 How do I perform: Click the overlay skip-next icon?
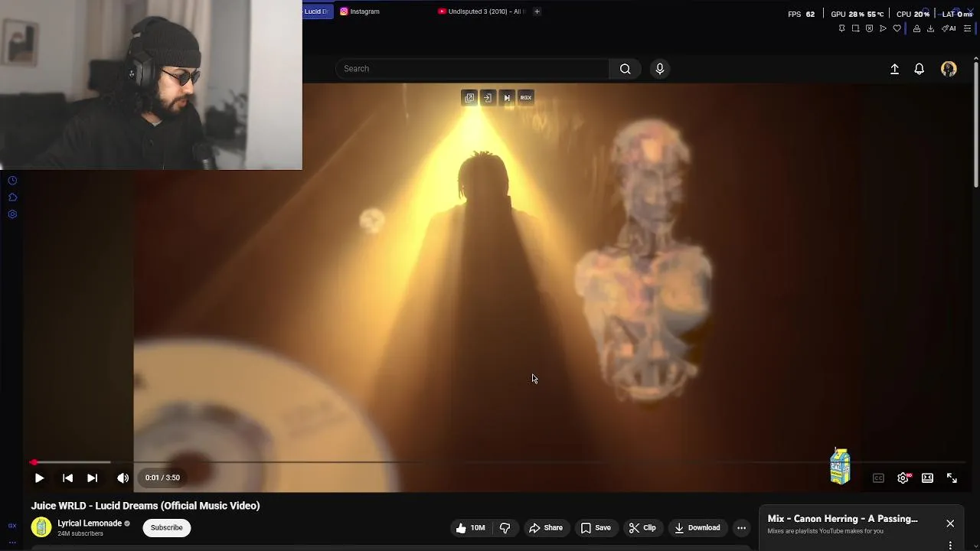point(507,97)
